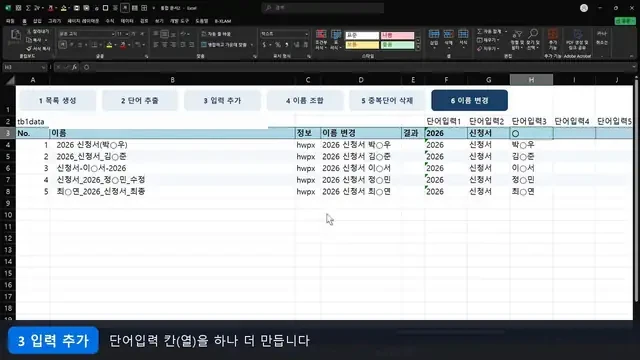Open Format as Table (표 서식)

click(336, 40)
